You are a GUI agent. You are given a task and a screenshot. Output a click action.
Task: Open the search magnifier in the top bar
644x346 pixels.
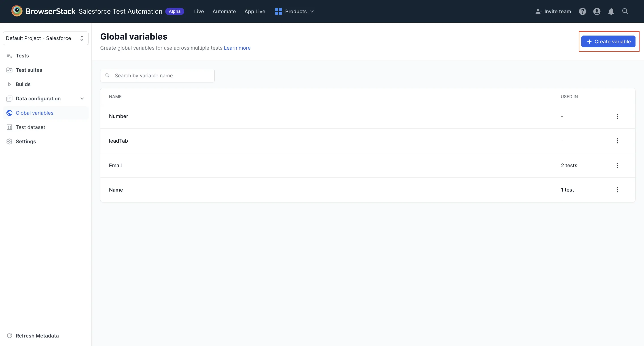625,11
